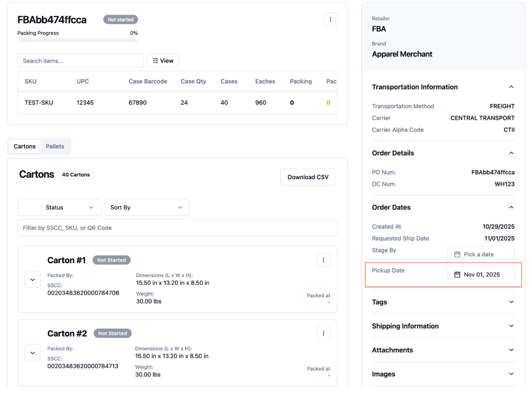This screenshot has width=532, height=408.
Task: Collapse the Order Dates section
Action: click(511, 208)
